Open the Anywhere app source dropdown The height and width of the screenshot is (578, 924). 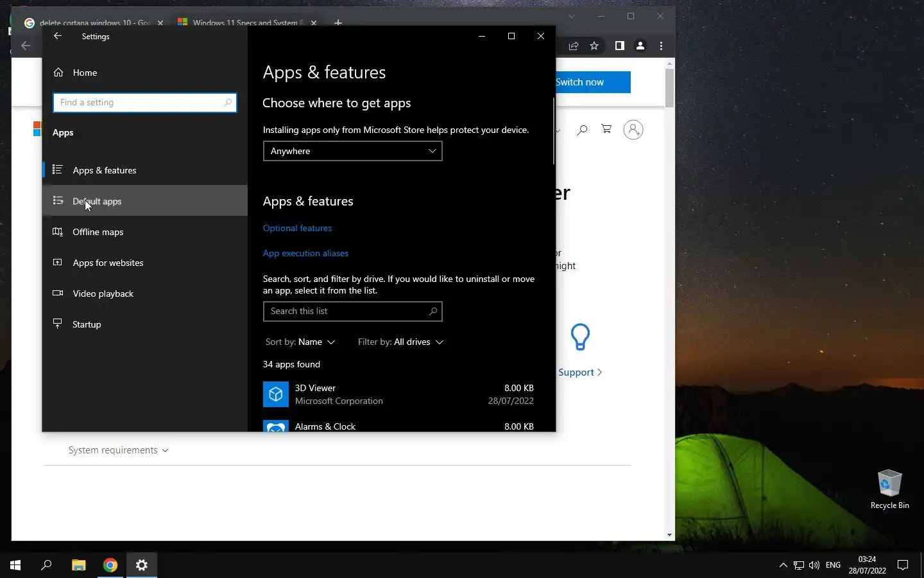[x=353, y=151]
